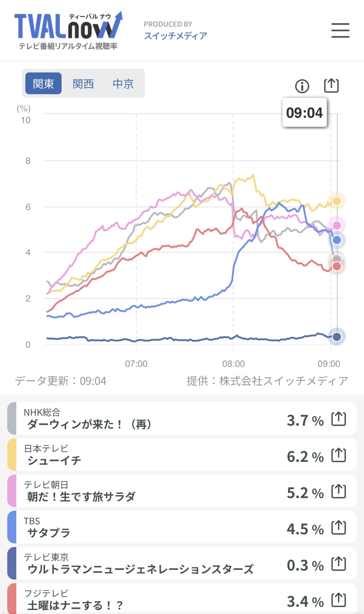364x614 pixels.
Task: Switch to the 関西 region tab
Action: tap(83, 84)
